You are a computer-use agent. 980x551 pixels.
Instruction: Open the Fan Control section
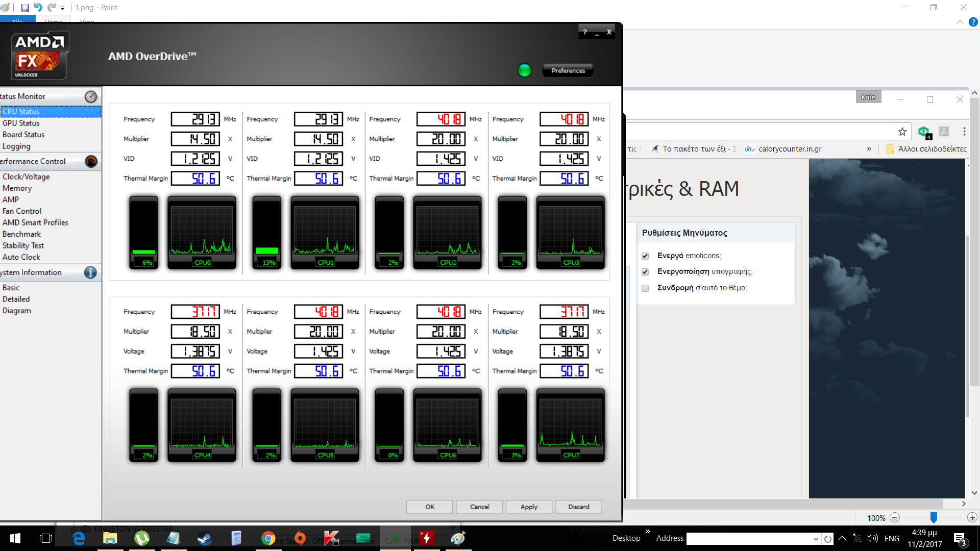click(22, 211)
